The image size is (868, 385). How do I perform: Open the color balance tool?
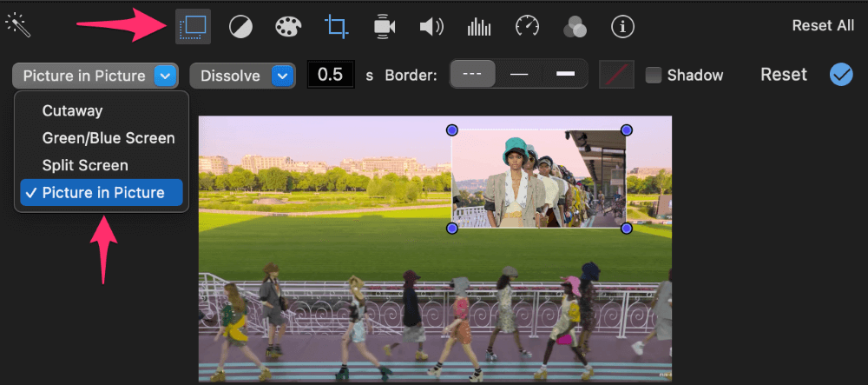tap(240, 27)
